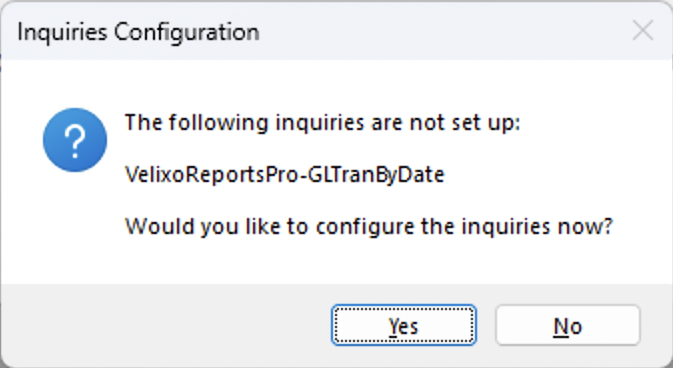Click the "Would you like to configure" question text
Image resolution: width=673 pixels, height=368 pixels.
click(x=369, y=226)
